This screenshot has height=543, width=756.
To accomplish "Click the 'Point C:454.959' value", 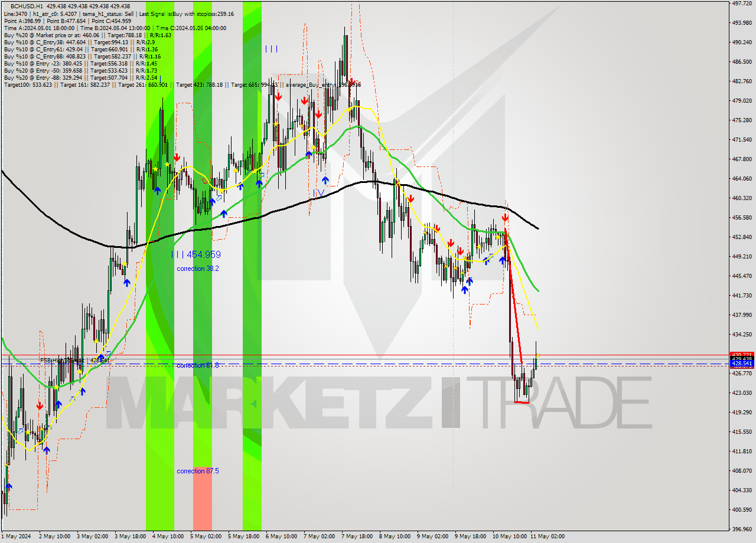I will [x=112, y=21].
